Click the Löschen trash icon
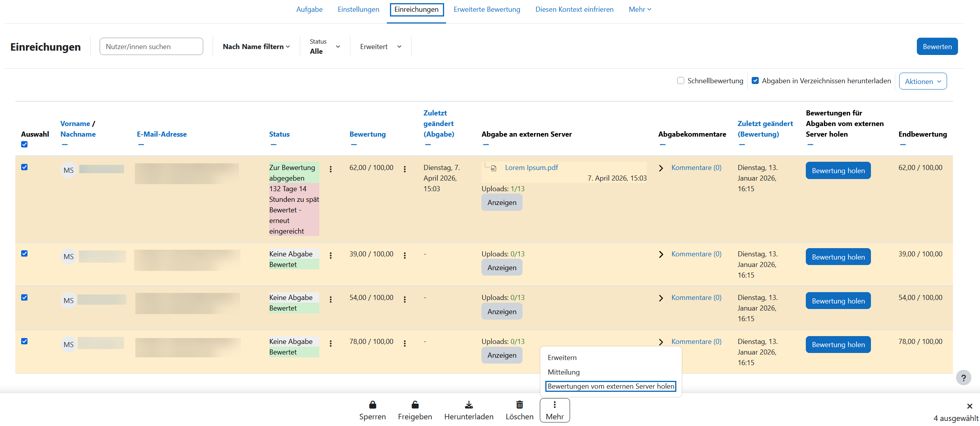The image size is (980, 426). point(519,405)
